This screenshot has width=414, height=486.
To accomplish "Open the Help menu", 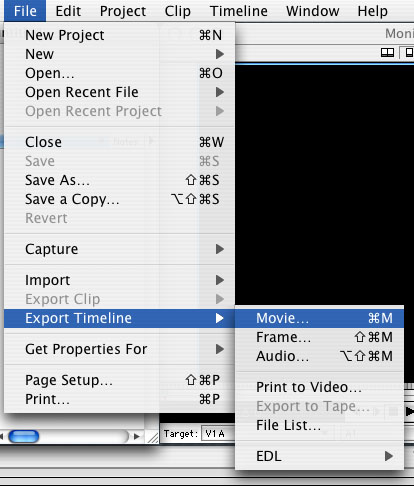I will click(x=373, y=11).
